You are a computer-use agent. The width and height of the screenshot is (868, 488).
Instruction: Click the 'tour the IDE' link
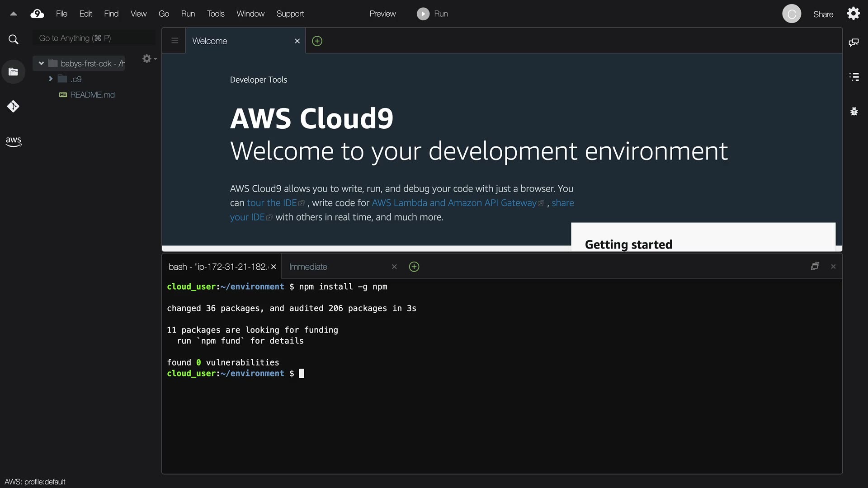(272, 203)
